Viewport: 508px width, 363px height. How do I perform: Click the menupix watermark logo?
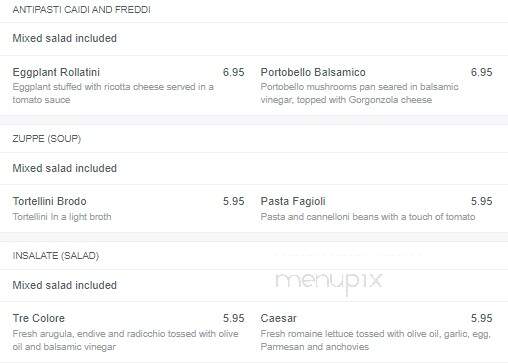click(x=329, y=281)
